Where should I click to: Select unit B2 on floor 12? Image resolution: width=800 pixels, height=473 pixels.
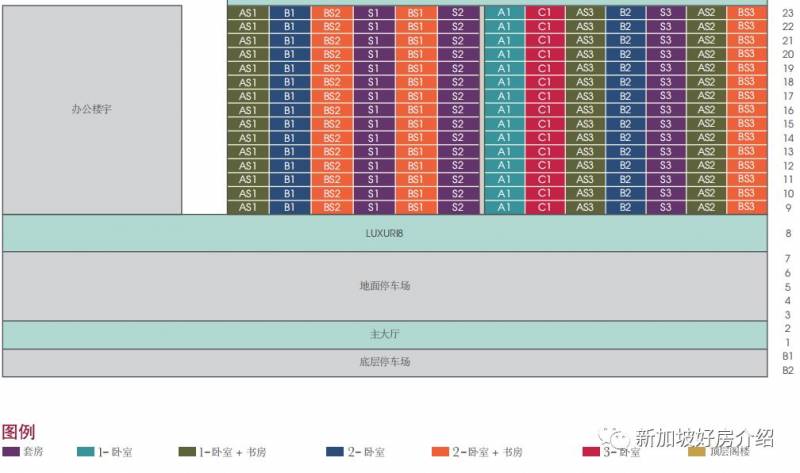click(625, 166)
